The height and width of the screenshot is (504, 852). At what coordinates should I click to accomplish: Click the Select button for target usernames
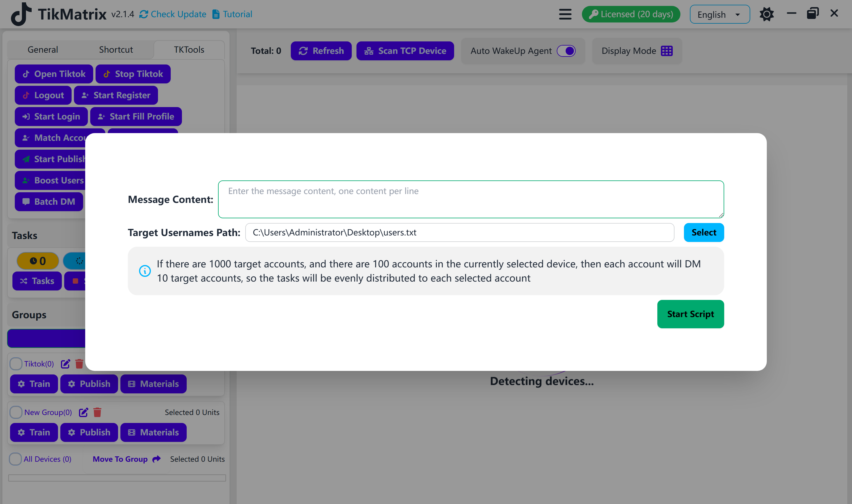[704, 232]
